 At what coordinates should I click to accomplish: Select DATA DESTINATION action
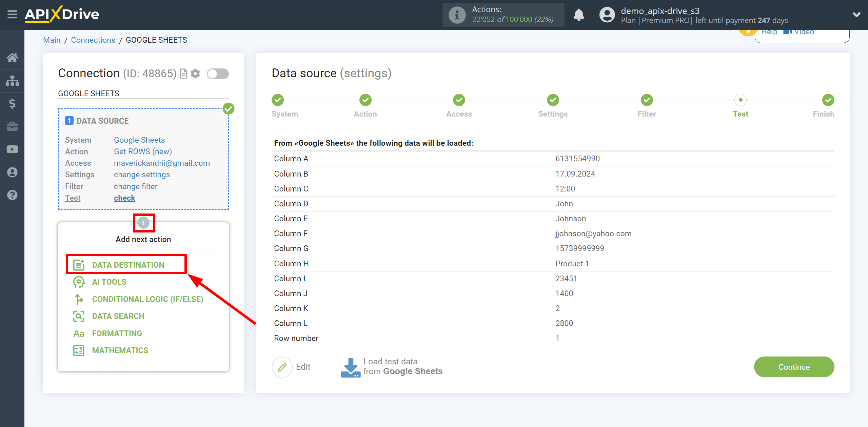[x=128, y=265]
